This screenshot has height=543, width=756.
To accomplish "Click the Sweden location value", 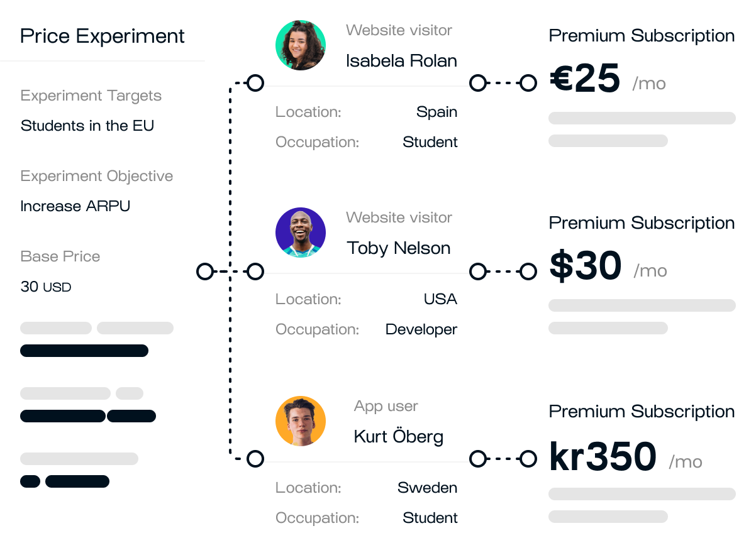I will tap(427, 488).
